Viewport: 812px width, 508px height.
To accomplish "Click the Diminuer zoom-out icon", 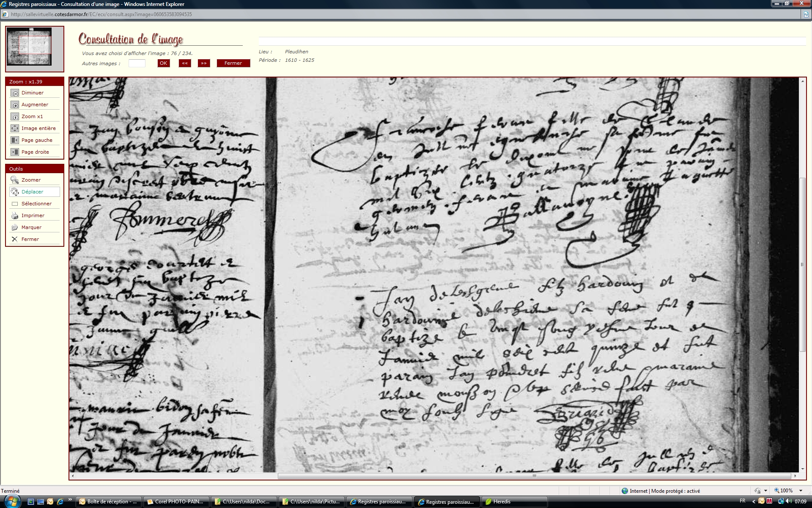I will coord(15,93).
